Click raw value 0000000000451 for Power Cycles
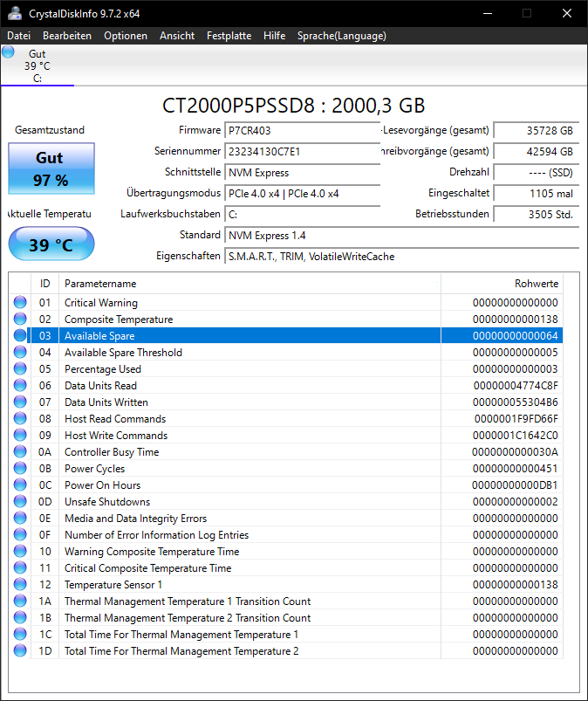588x701 pixels. click(516, 469)
